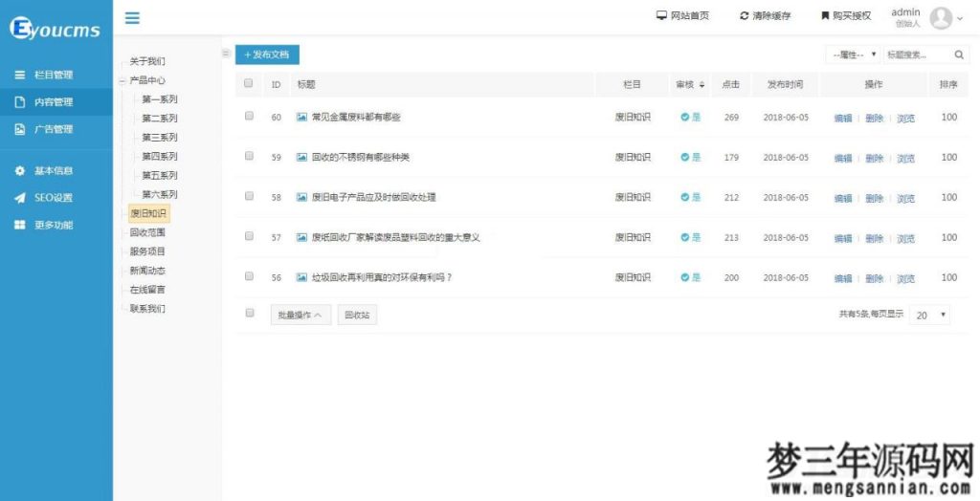Click 编辑 for article ID 60
Image resolution: width=980 pixels, height=501 pixels.
click(842, 118)
